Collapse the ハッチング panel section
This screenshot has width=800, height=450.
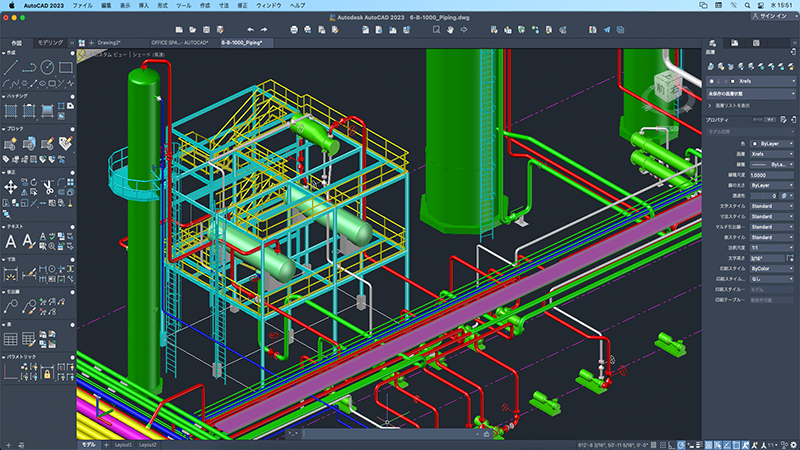click(x=4, y=96)
